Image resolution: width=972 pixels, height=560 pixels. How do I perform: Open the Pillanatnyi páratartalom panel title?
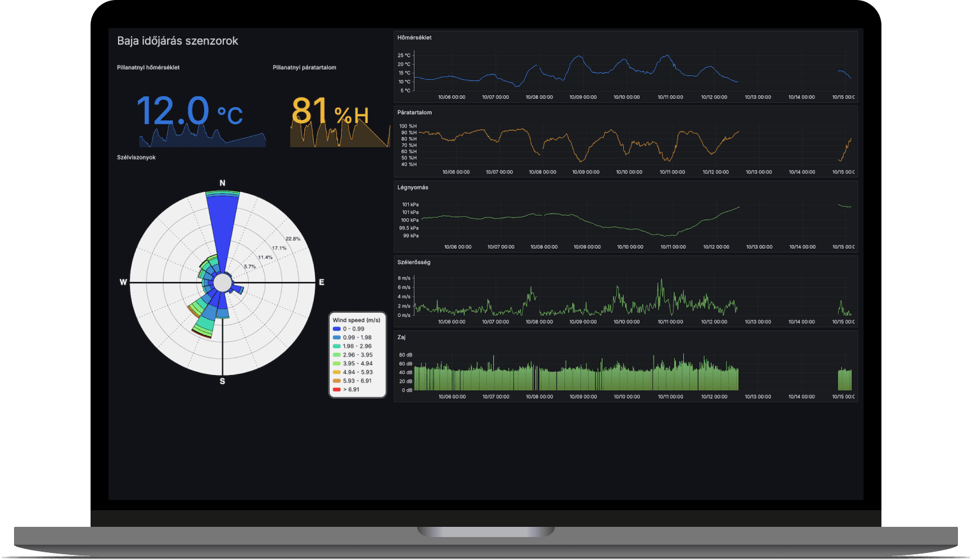click(x=304, y=68)
